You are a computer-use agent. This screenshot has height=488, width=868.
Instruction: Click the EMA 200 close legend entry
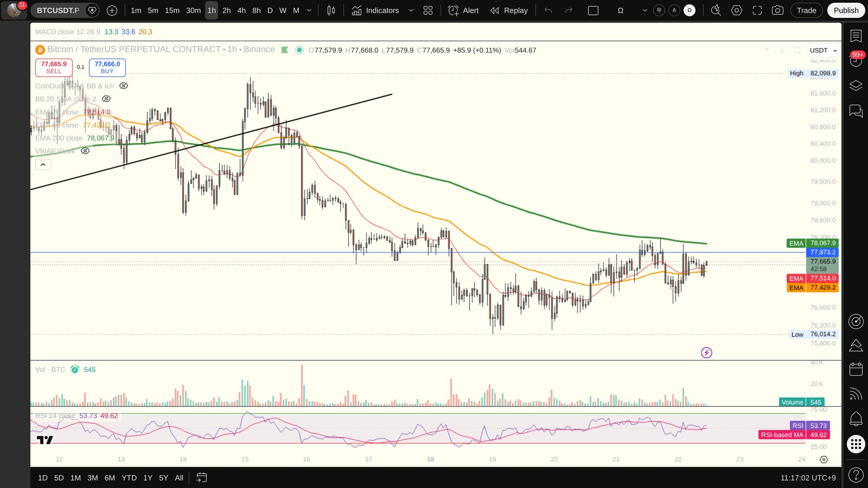[75, 138]
